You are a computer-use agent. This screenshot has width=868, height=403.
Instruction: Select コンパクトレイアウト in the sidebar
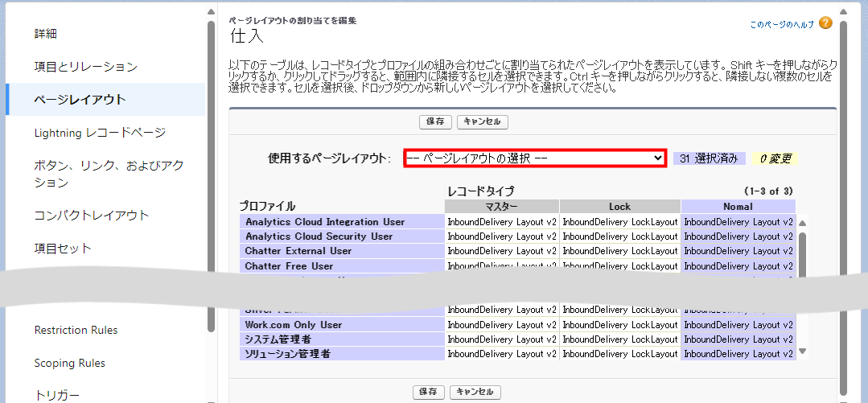click(x=92, y=215)
